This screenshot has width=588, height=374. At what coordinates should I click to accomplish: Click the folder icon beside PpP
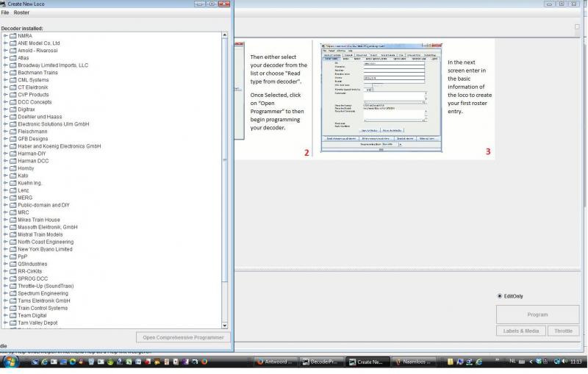tap(13, 256)
